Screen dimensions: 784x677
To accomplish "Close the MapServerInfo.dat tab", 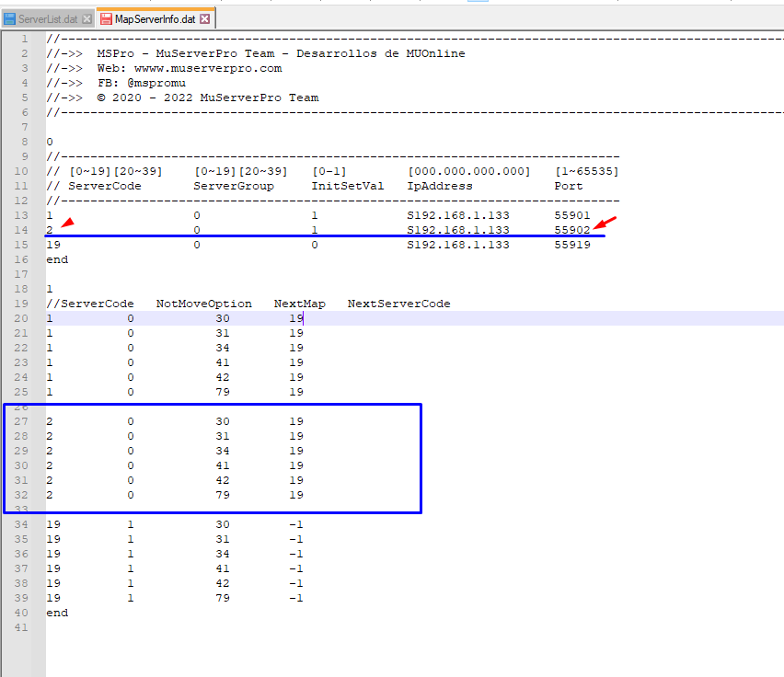I will click(204, 18).
